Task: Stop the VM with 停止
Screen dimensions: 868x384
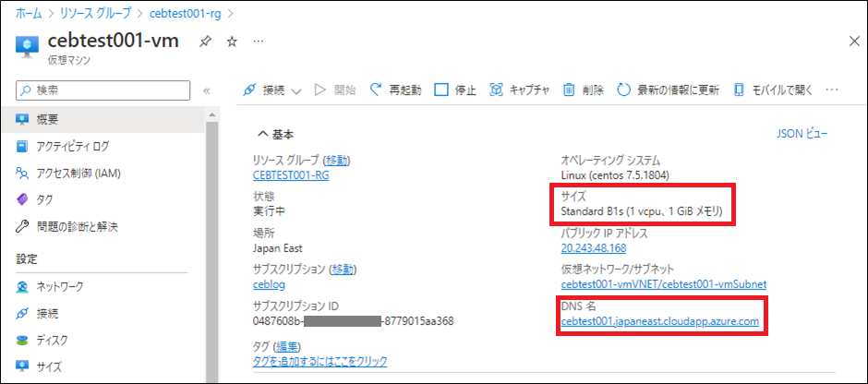Action: tap(455, 90)
